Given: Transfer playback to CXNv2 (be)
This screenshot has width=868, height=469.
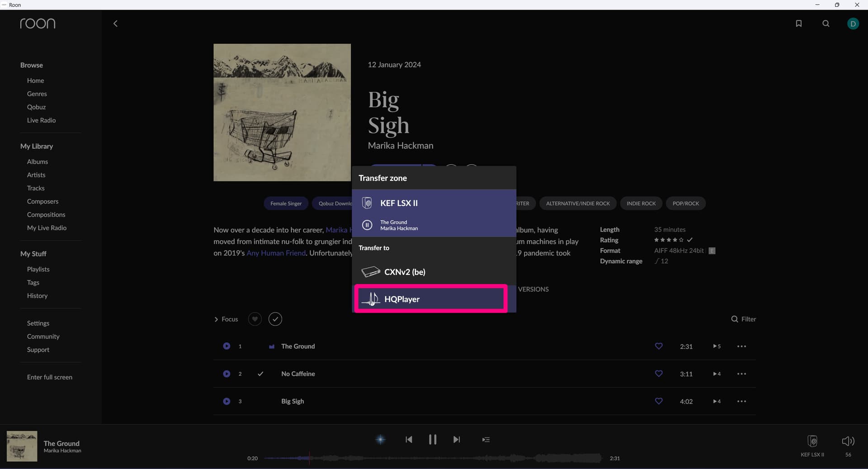Looking at the screenshot, I should [x=434, y=272].
